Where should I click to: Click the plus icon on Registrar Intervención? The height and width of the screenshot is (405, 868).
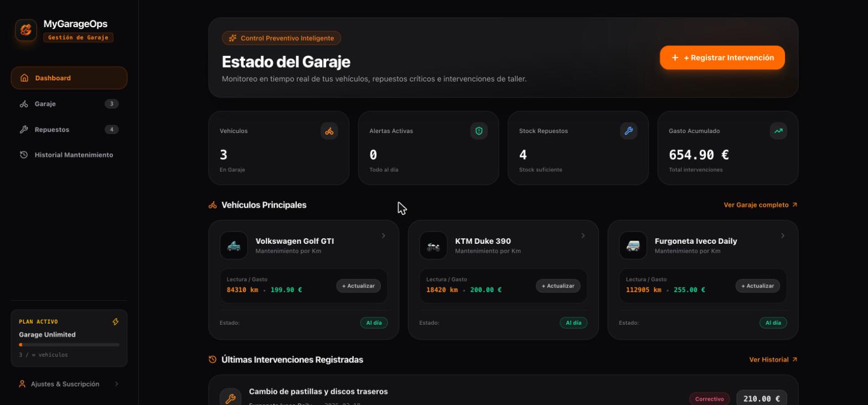(x=675, y=58)
